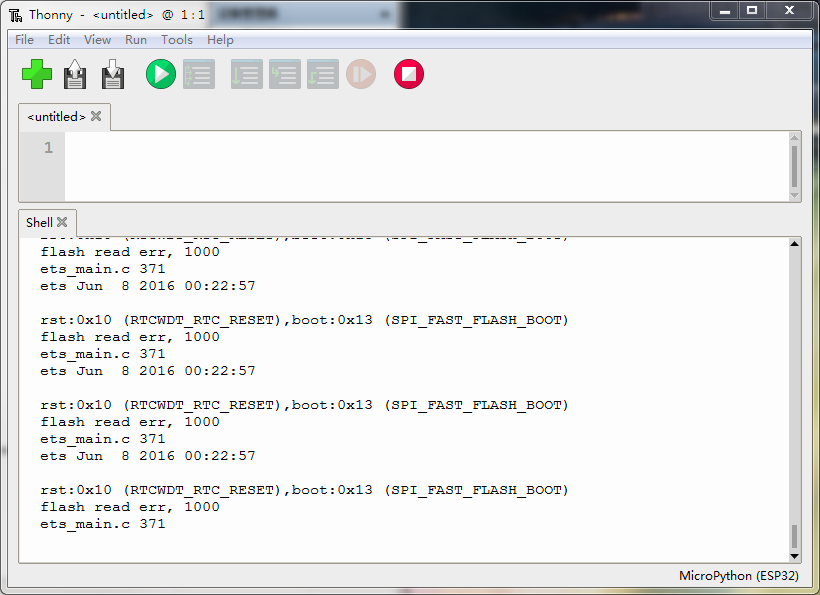Open the Tools menu
820x595 pixels.
click(177, 40)
